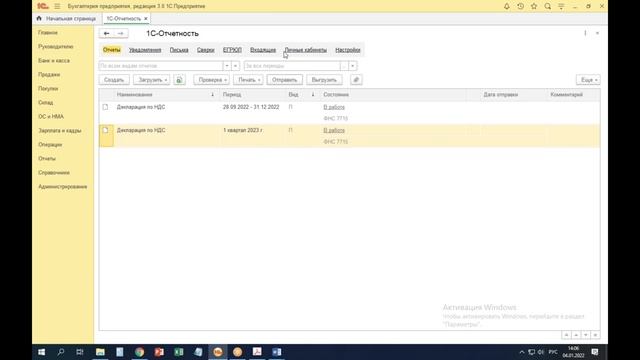Open В работе link for 2022 declaration

coord(334,107)
